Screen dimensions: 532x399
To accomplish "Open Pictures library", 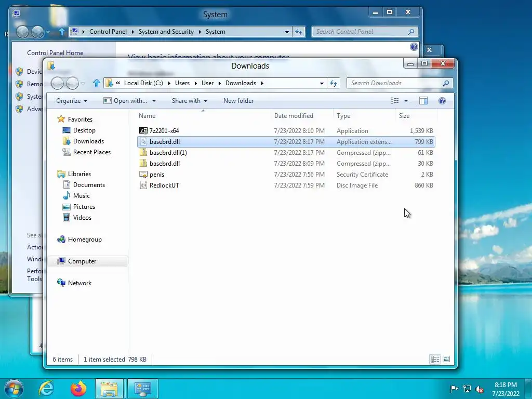I will point(84,207).
